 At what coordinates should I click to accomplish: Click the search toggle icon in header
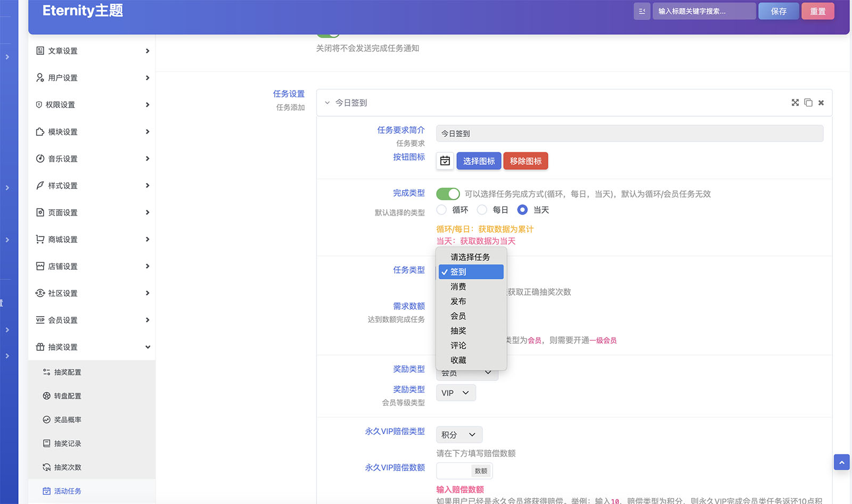tap(642, 11)
